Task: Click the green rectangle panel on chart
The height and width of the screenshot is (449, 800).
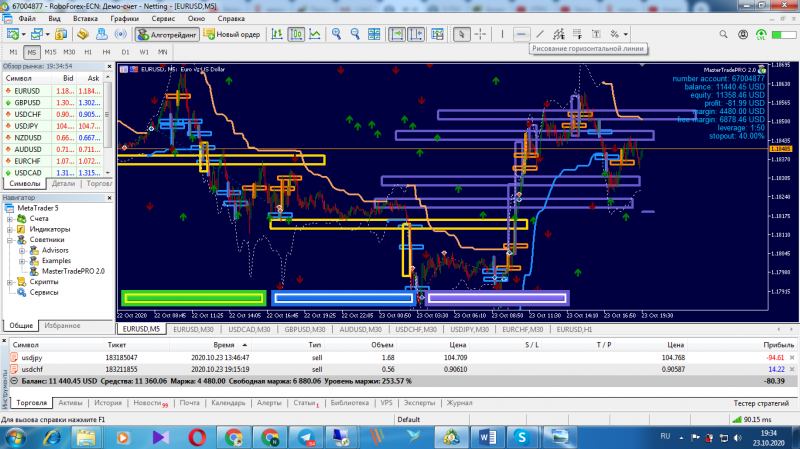Action: pos(194,297)
